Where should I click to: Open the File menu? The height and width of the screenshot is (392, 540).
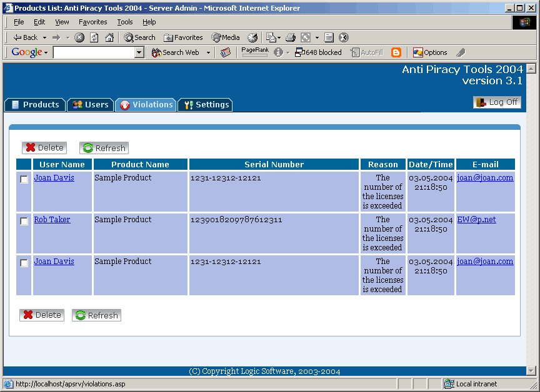click(x=19, y=22)
